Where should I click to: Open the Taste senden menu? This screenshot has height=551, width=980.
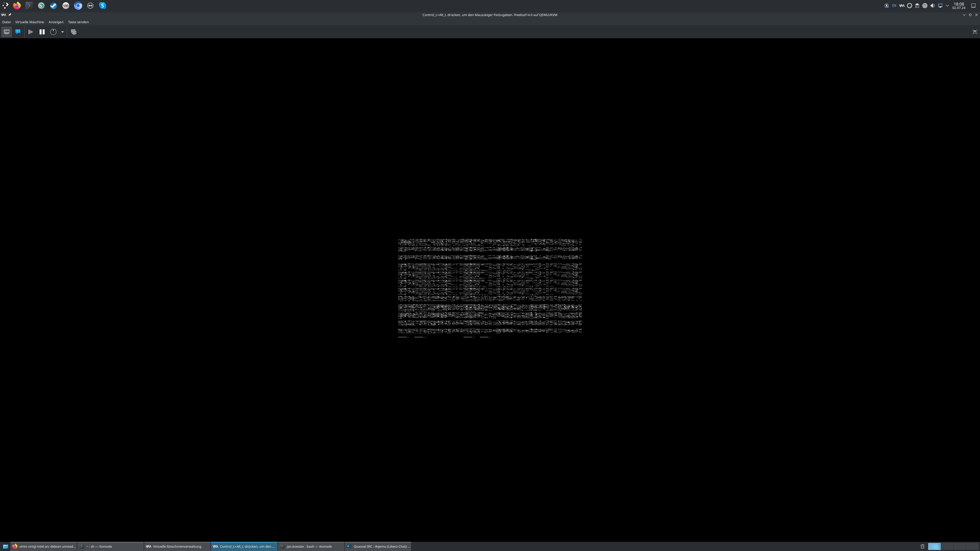point(78,22)
